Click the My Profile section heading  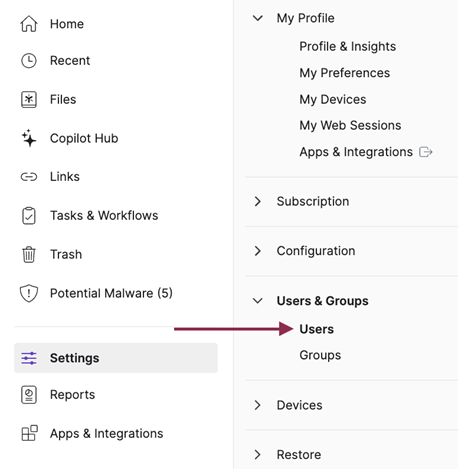305,18
